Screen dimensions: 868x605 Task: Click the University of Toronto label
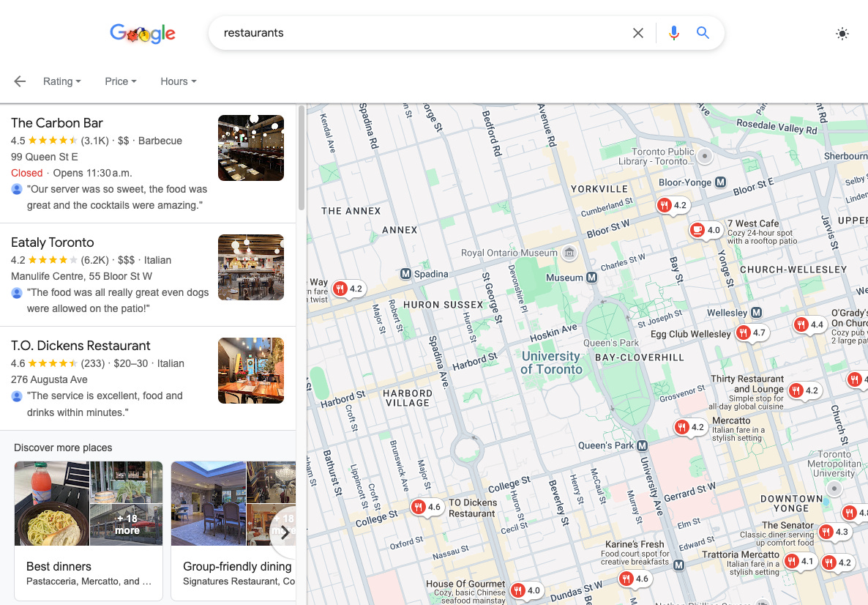click(551, 363)
